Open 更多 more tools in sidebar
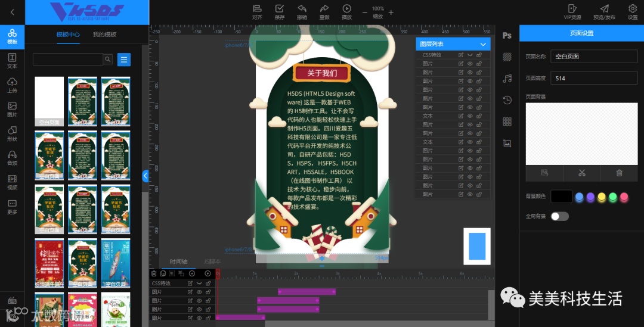 13,207
